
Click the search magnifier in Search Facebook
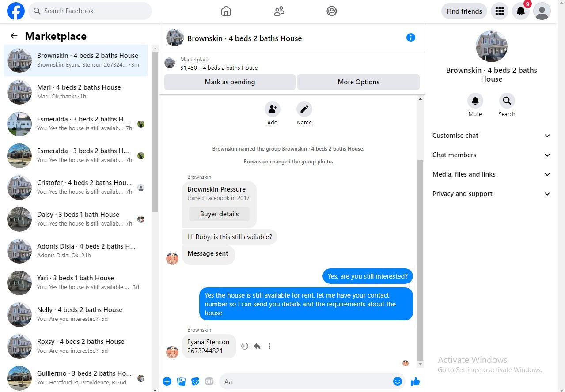(x=37, y=11)
